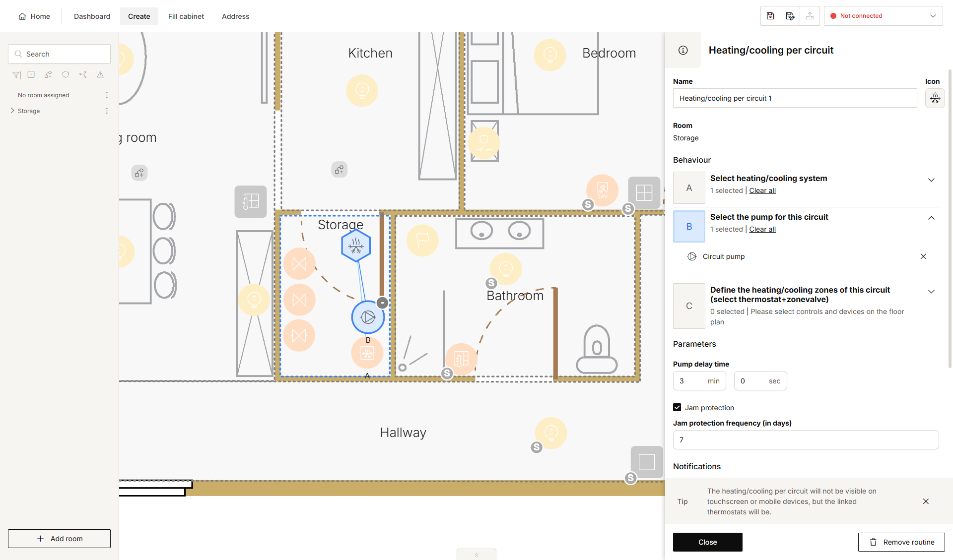The width and height of the screenshot is (953, 560).
Task: Dismiss the Tip notification
Action: click(926, 501)
